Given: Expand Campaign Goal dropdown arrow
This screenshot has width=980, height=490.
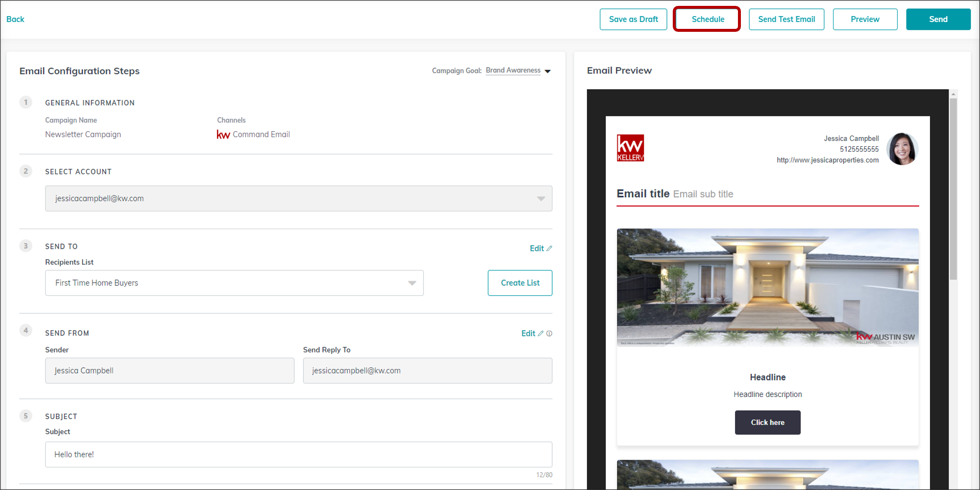Looking at the screenshot, I should [x=548, y=71].
